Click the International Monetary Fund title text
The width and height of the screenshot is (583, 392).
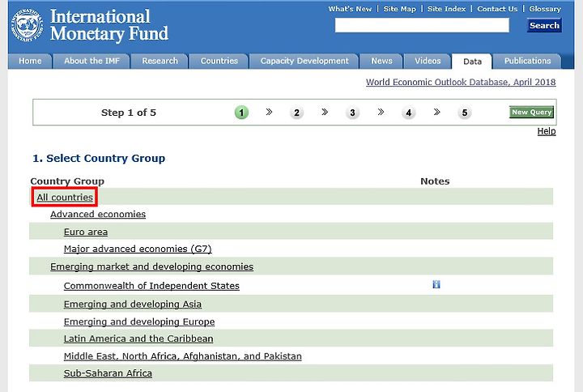click(x=109, y=25)
